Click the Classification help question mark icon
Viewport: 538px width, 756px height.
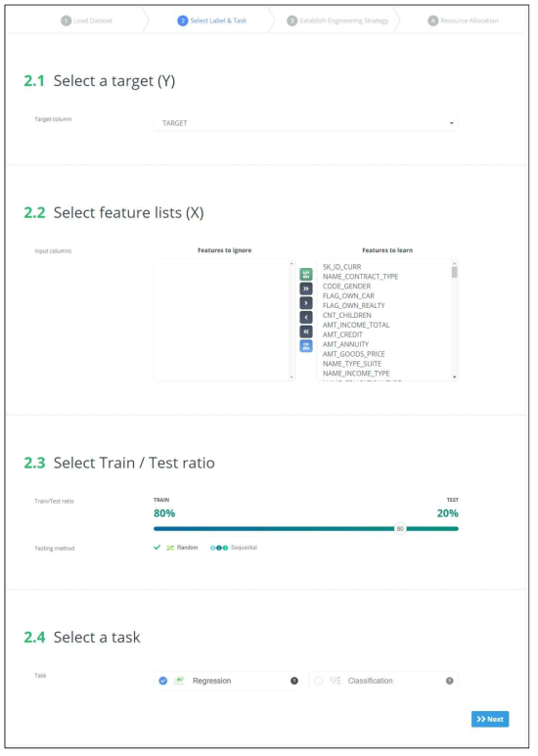449,681
